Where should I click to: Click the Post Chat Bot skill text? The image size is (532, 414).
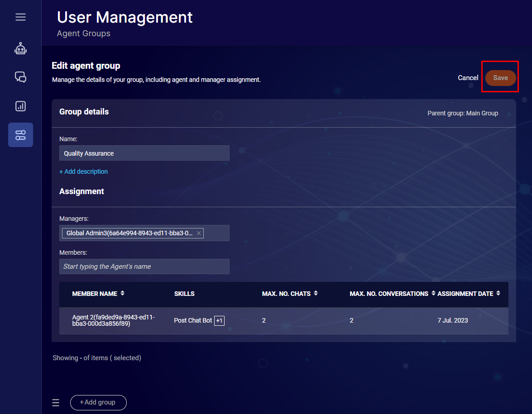(x=193, y=320)
